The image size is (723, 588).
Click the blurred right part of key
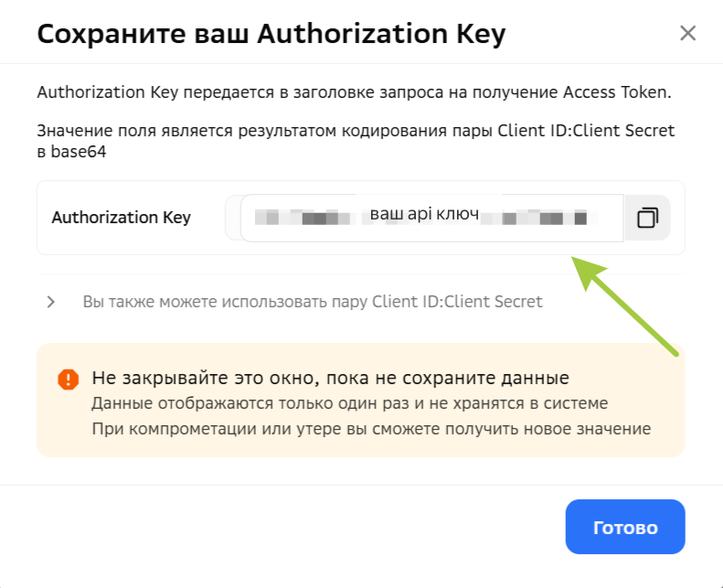(x=539, y=218)
